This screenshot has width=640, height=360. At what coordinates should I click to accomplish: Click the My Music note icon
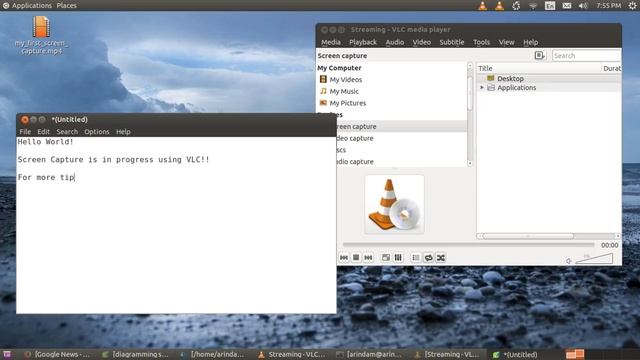tap(323, 91)
